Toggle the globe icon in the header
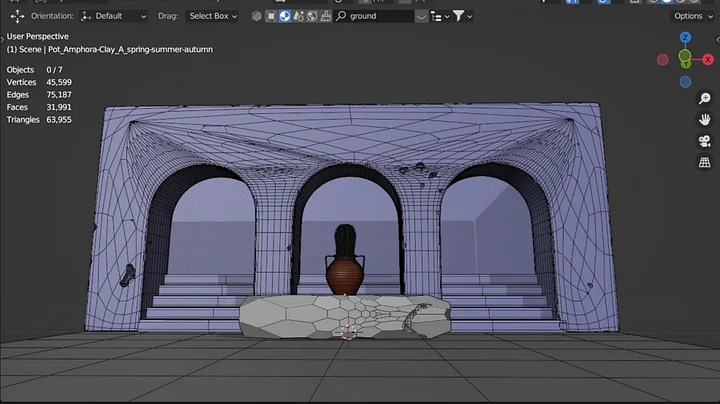720x404 pixels. pyautogui.click(x=312, y=16)
